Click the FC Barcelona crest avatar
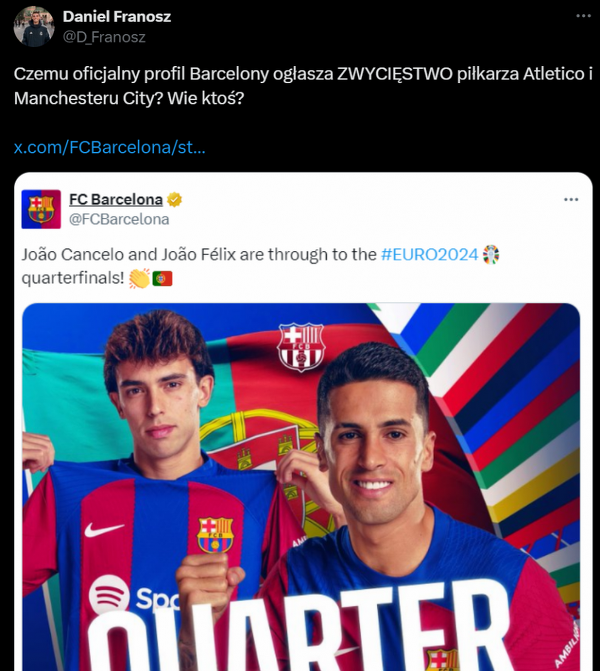 pos(41,208)
